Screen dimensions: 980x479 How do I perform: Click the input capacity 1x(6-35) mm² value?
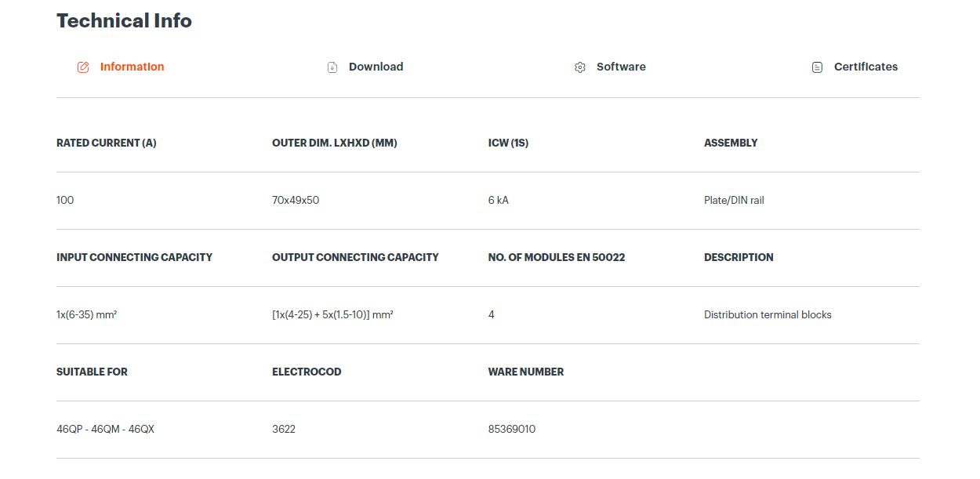(86, 314)
